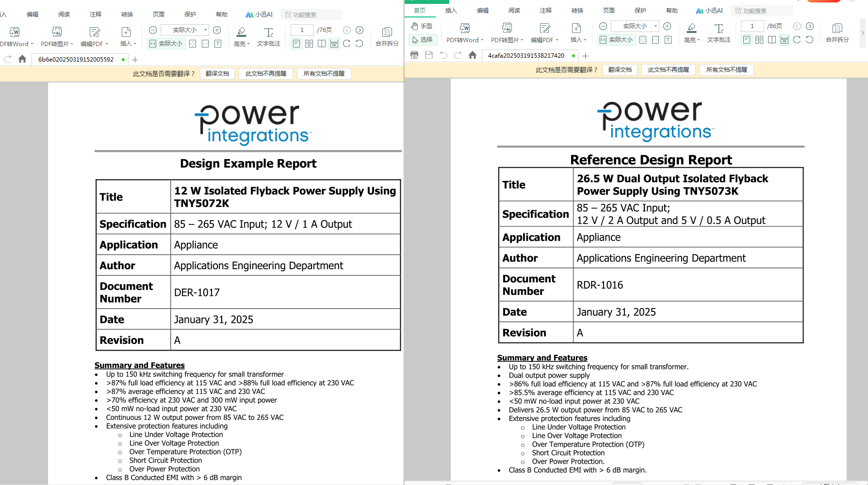Viewport: 868px width, 485px height.
Task: Toggle 实际大小 button in left window
Action: coord(166,44)
